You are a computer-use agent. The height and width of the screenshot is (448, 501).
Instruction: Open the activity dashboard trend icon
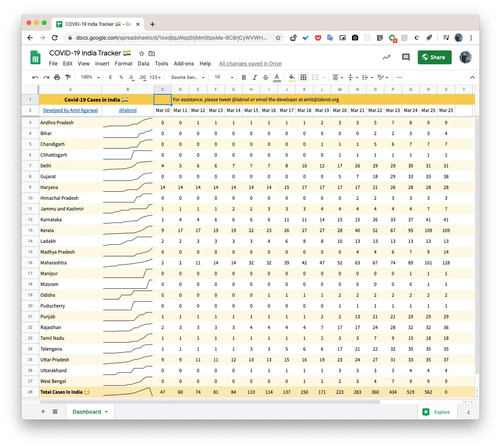pos(386,57)
